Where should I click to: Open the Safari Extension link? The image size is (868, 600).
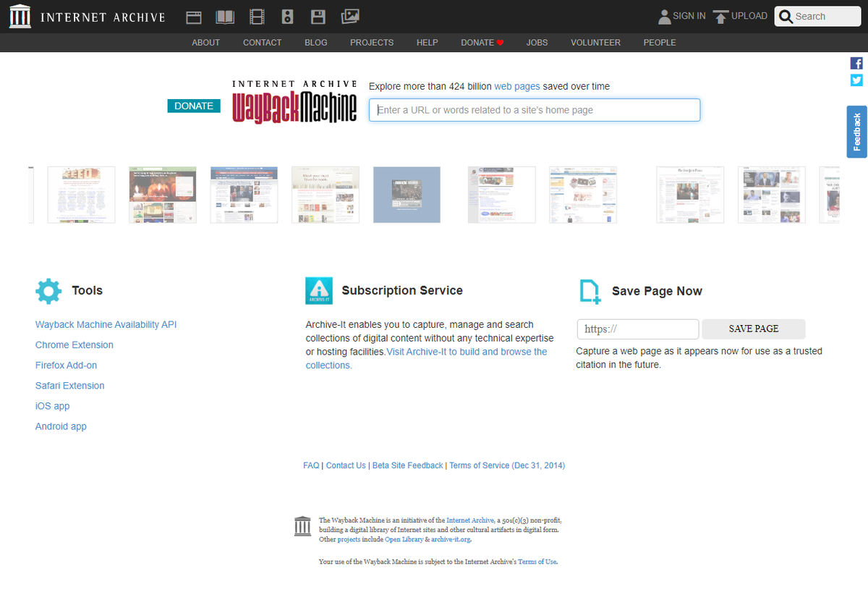pyautogui.click(x=70, y=386)
